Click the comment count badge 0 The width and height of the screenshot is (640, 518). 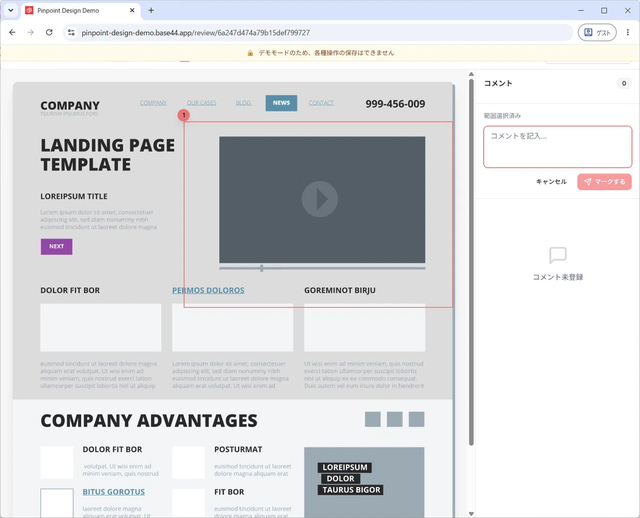tap(624, 83)
